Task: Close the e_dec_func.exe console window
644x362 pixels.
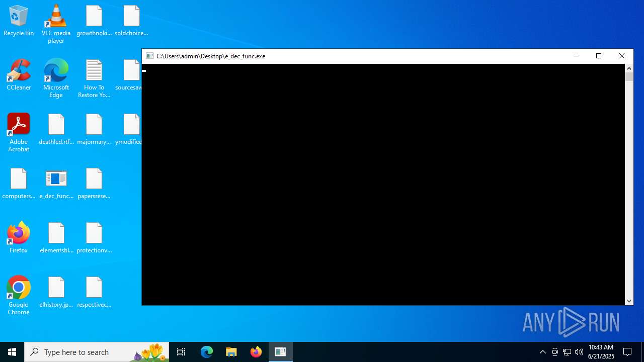Action: pos(622,56)
